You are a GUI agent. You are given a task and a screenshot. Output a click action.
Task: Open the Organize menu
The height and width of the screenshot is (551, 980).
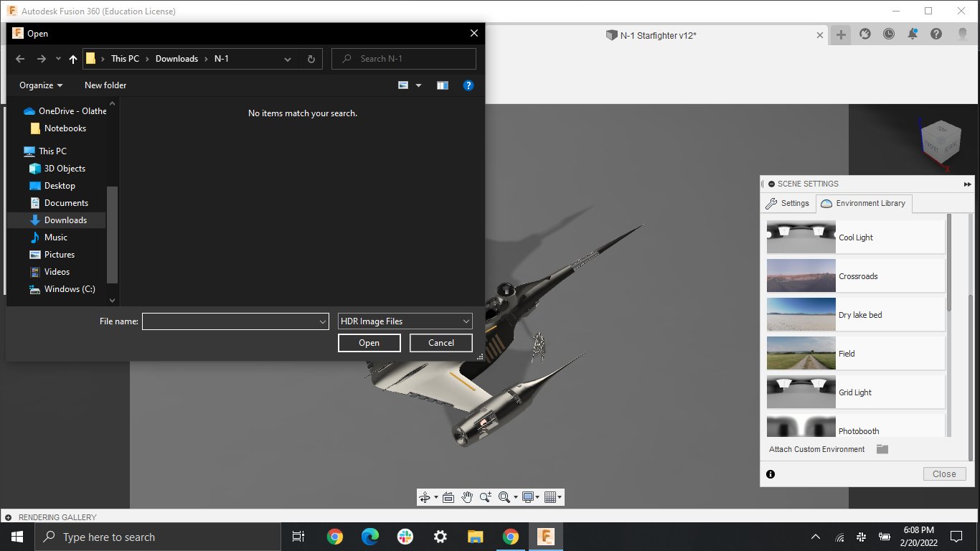[x=35, y=85]
